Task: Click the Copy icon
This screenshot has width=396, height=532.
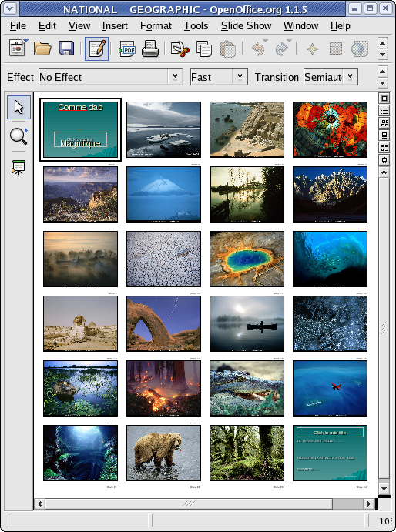Action: click(204, 49)
